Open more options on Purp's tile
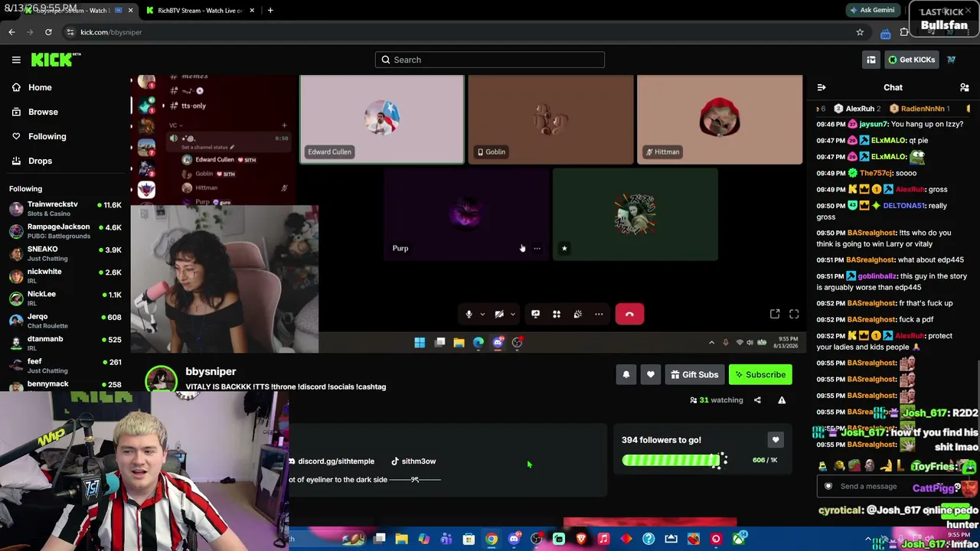980x551 pixels. point(537,249)
